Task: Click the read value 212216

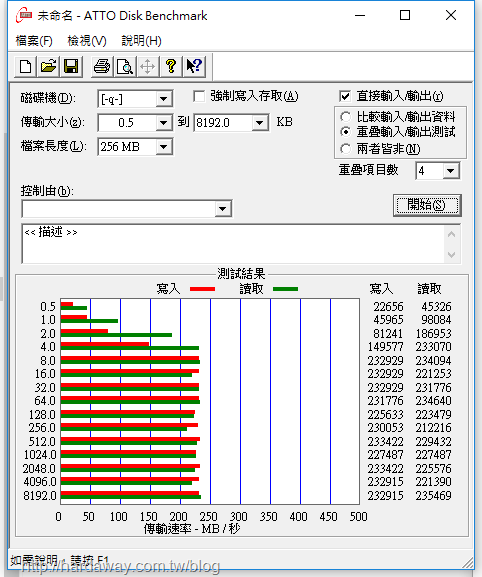Action: tap(433, 428)
